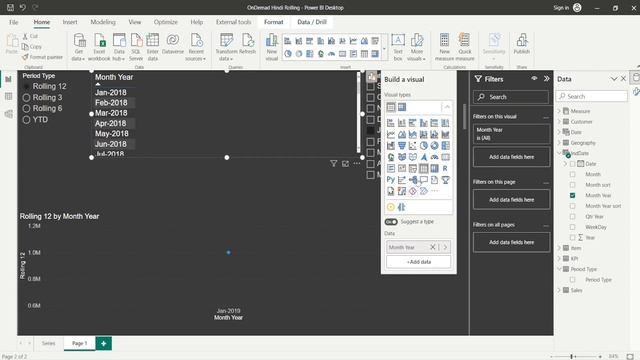Click Focus mode icon on slicer visual

345,164
